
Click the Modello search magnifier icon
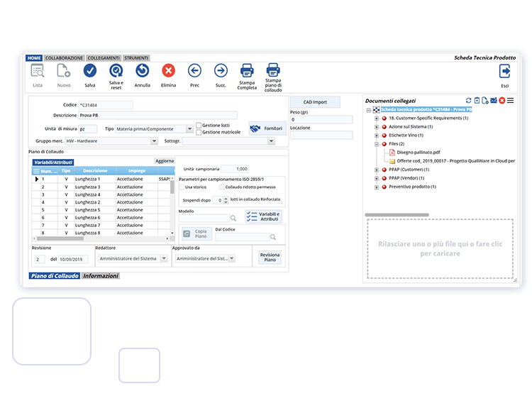[x=233, y=219]
